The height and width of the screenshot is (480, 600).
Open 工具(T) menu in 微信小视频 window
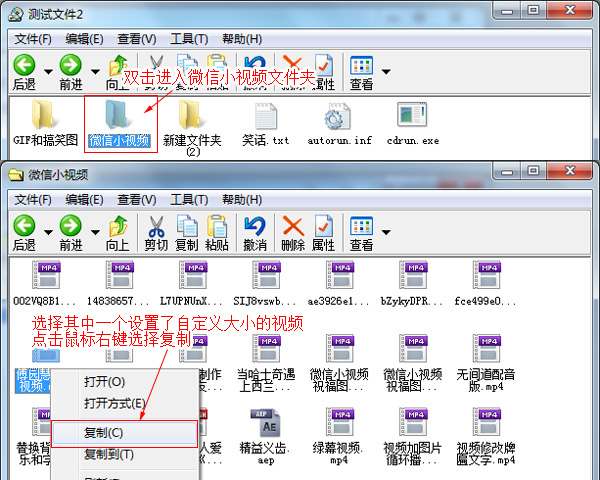(x=189, y=200)
